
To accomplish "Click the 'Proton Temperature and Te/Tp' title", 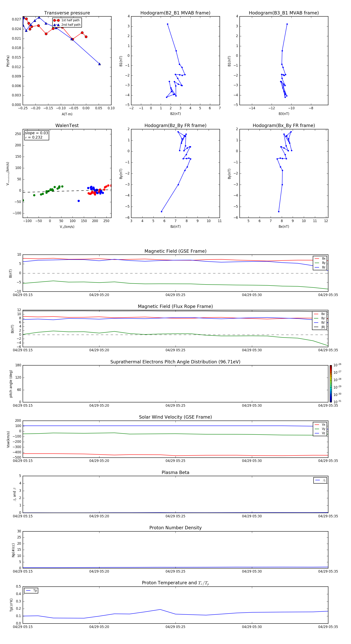I will 175,583.
